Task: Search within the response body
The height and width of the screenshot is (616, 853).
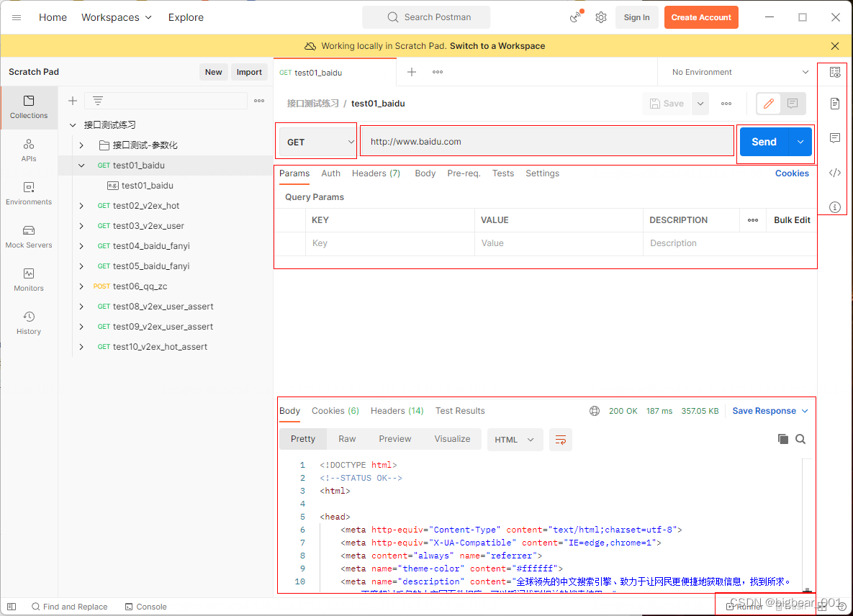Action: 800,439
